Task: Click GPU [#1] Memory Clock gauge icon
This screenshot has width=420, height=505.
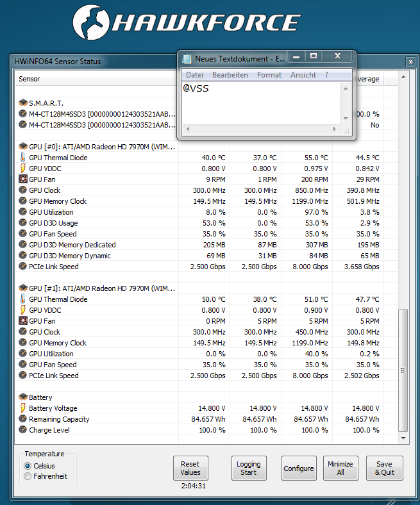Action: (22, 342)
